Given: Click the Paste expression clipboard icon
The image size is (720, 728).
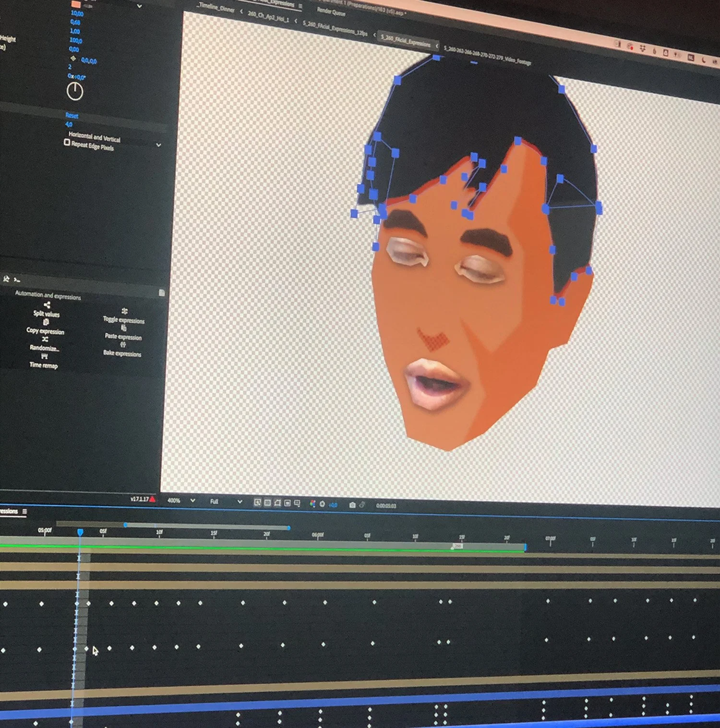Looking at the screenshot, I should [123, 328].
